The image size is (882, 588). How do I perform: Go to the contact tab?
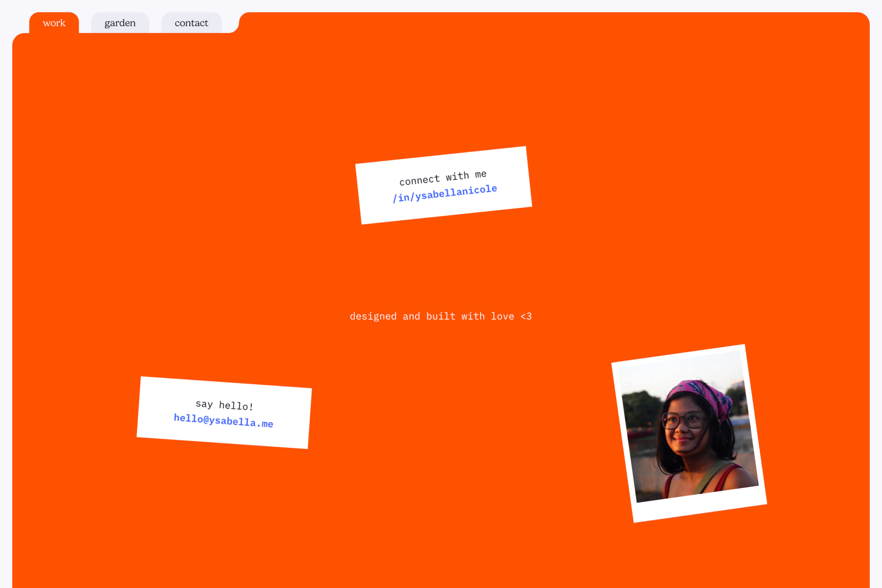[191, 23]
